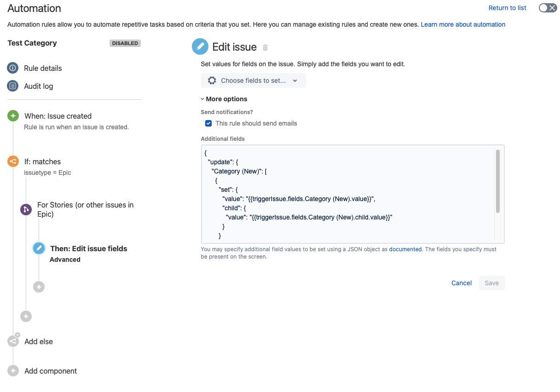Click the orange If matches condition icon

click(x=13, y=161)
